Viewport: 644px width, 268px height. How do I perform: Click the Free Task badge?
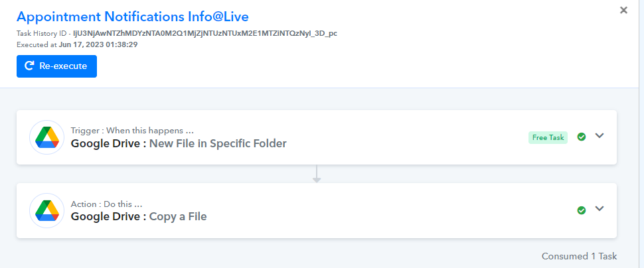click(x=548, y=137)
